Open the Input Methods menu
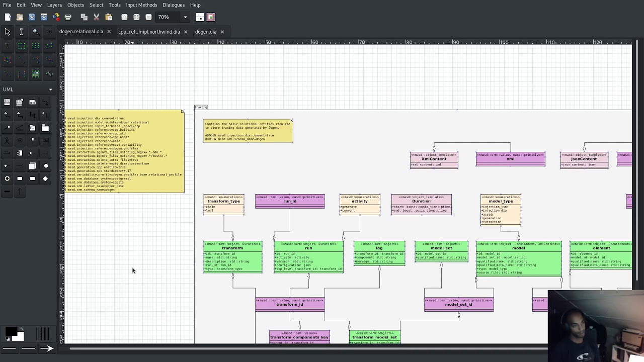644x362 pixels. coord(141,5)
